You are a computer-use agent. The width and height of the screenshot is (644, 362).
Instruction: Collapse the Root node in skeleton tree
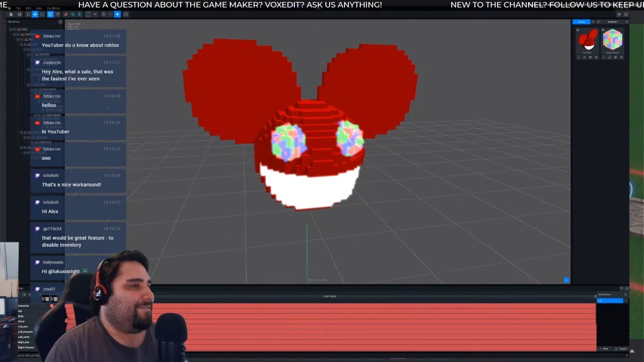pyautogui.click(x=11, y=30)
